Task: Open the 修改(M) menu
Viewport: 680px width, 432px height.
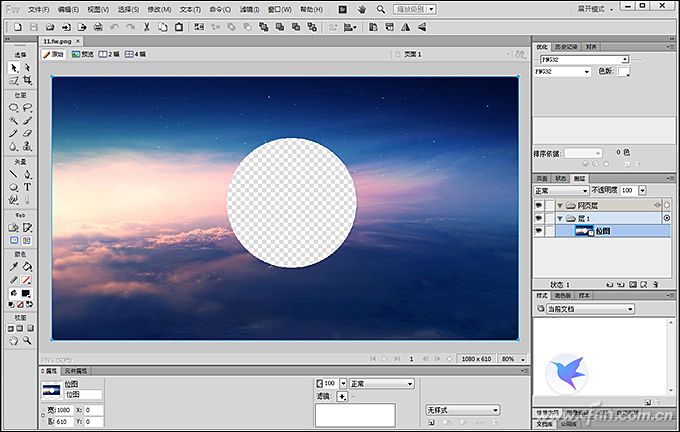Action: tap(159, 9)
